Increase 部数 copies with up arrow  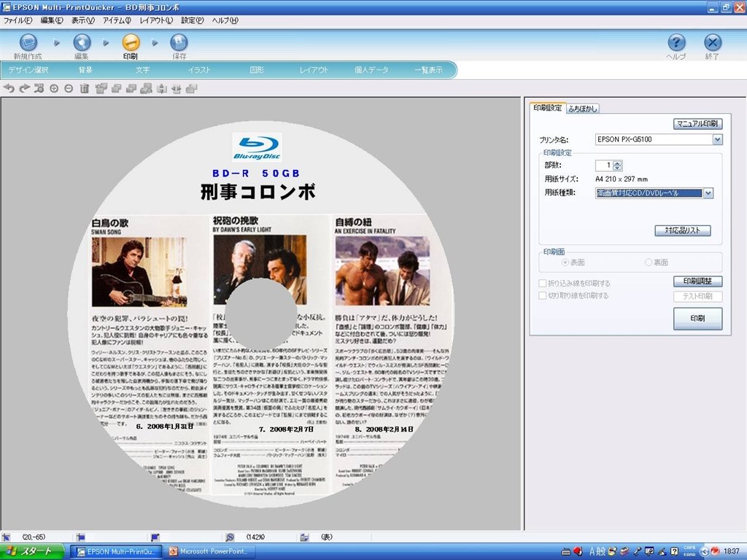pyautogui.click(x=618, y=163)
